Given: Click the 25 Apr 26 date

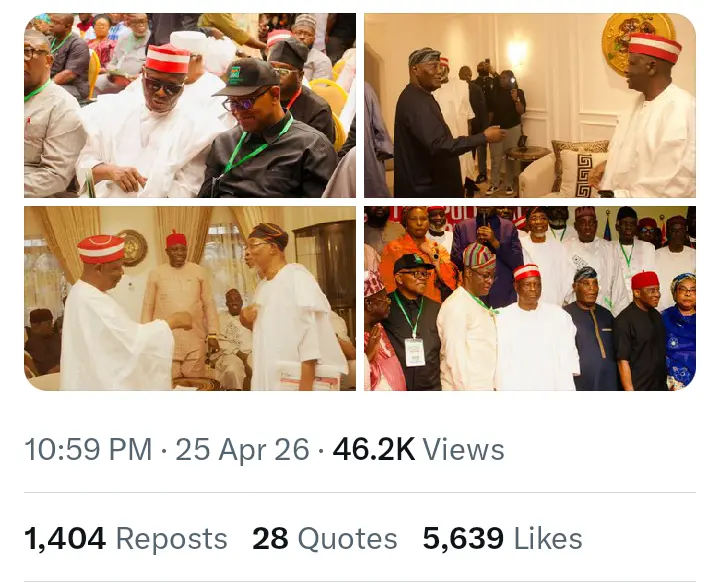Looking at the screenshot, I should (242, 450).
